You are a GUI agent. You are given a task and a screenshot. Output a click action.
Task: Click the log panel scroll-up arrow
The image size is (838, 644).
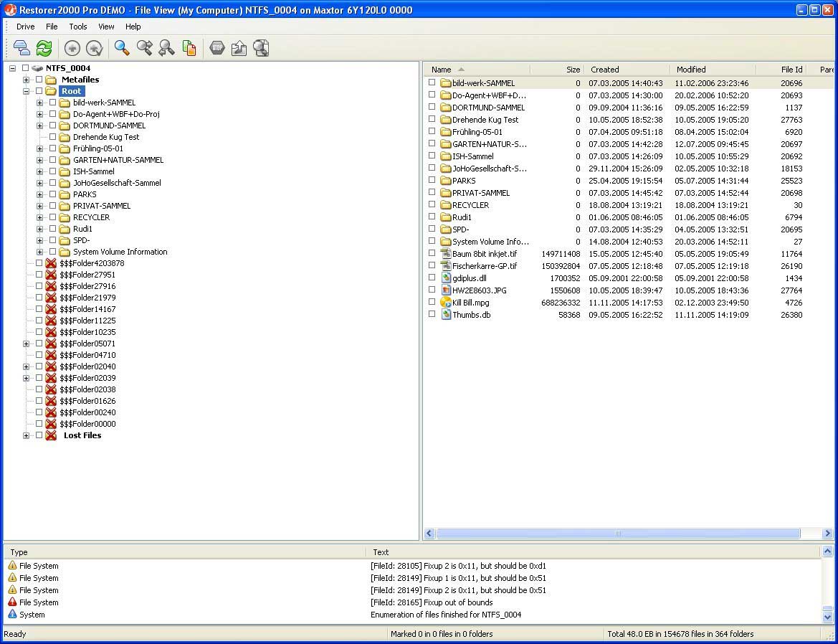[827, 551]
